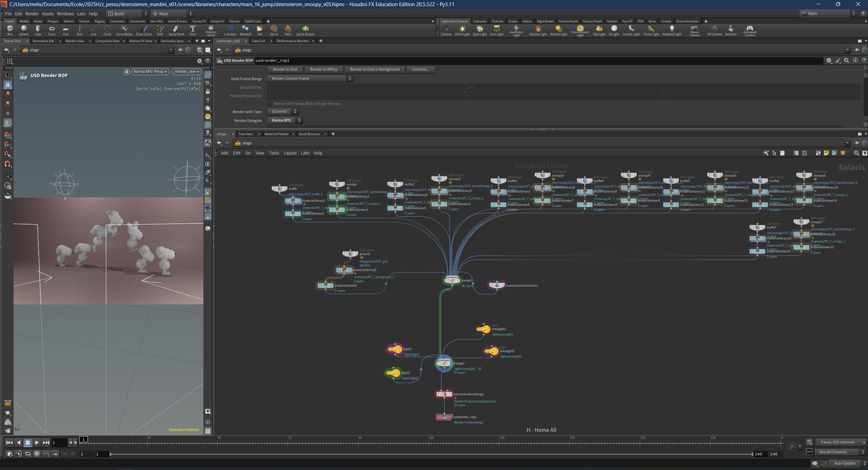Create a Sphere from the shelf

coord(24,30)
